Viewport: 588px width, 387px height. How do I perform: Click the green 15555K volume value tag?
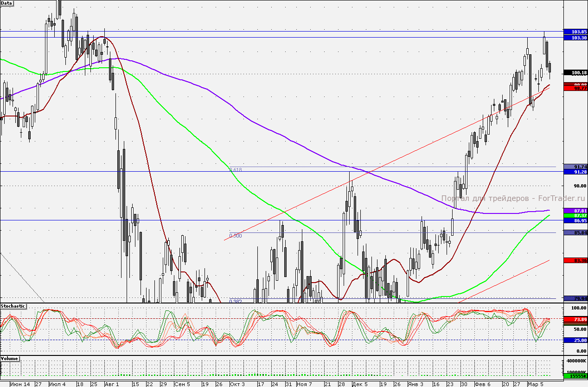[575, 376]
